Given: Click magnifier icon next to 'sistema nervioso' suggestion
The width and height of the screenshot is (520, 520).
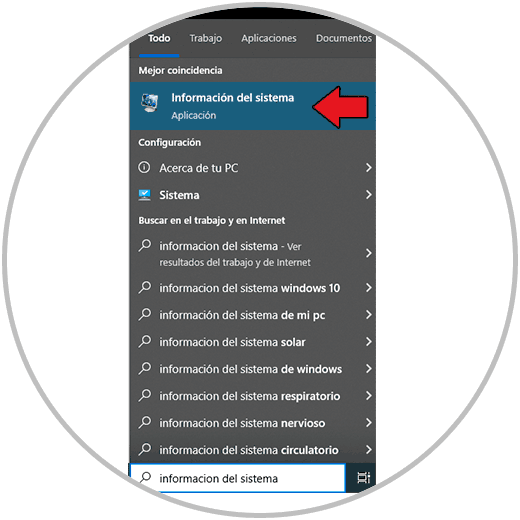Looking at the screenshot, I should tap(145, 423).
